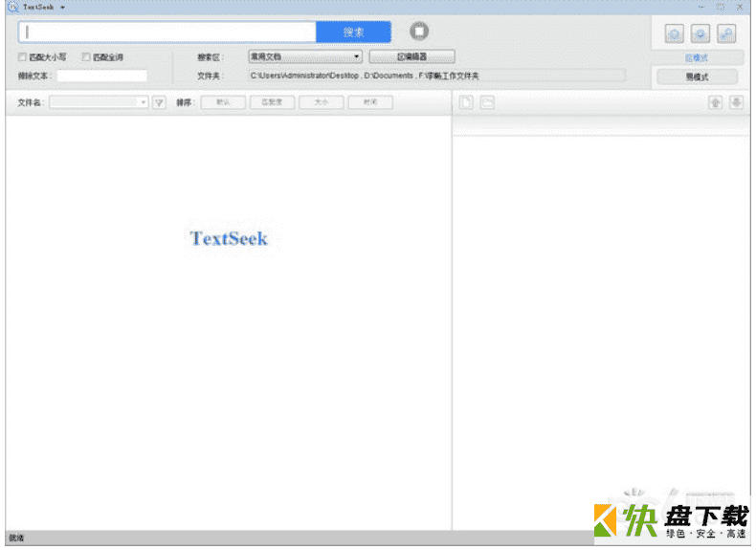Click the key/registration icon top right
The image size is (756, 550).
(726, 34)
